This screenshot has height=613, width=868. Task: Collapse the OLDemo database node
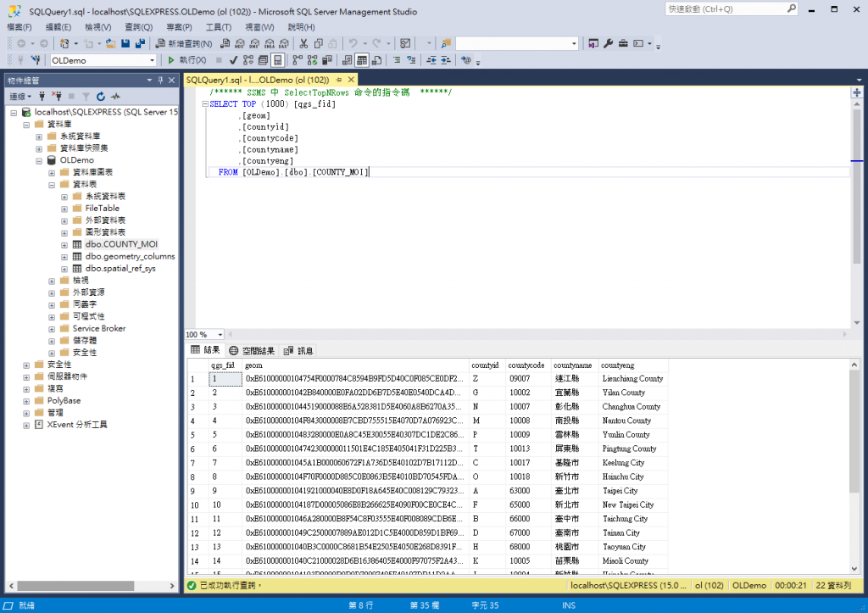(39, 160)
